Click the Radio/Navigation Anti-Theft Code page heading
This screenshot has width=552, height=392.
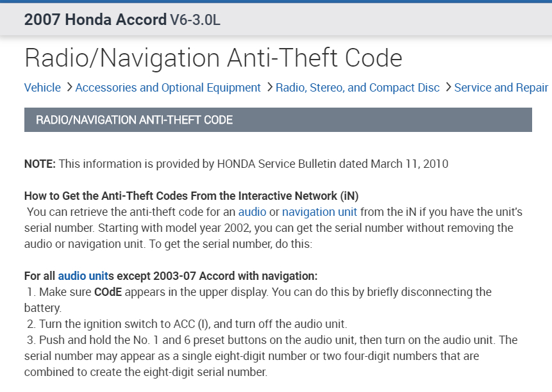[213, 58]
